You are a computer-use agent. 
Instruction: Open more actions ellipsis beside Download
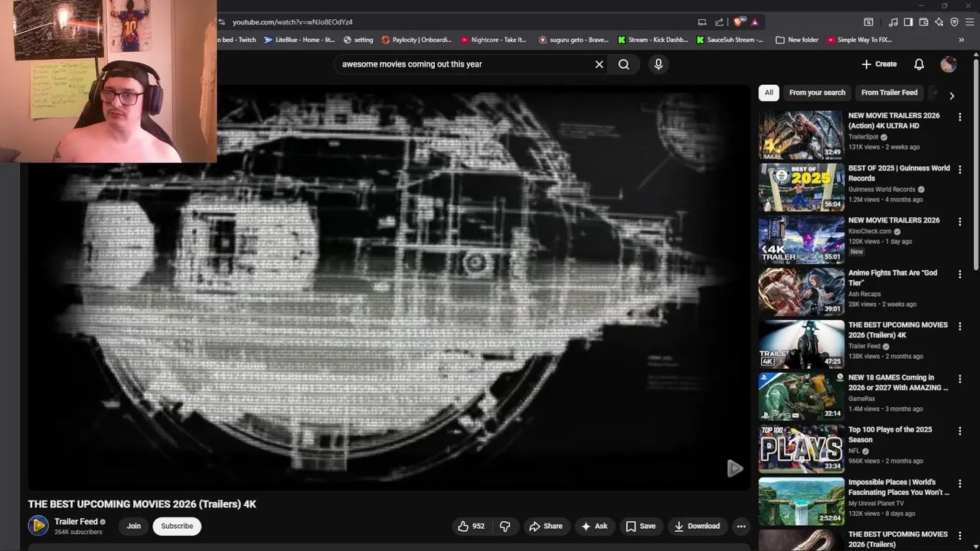coord(741,526)
